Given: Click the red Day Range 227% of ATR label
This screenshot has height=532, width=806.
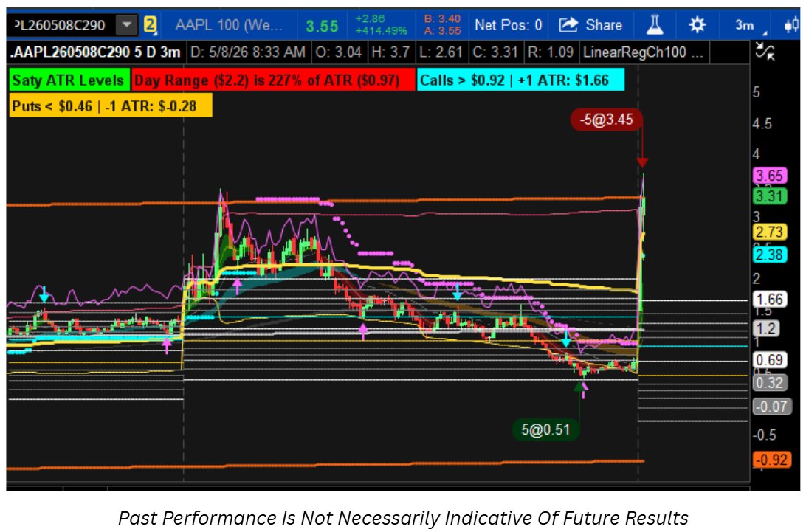Looking at the screenshot, I should 272,80.
